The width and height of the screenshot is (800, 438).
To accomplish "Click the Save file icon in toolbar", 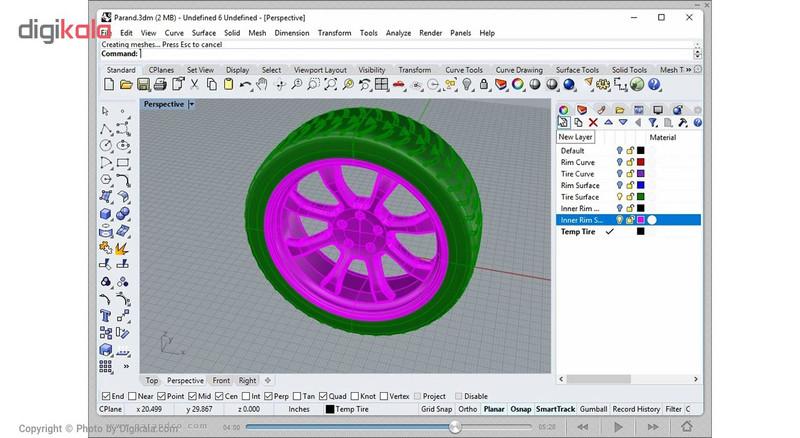I will (143, 84).
